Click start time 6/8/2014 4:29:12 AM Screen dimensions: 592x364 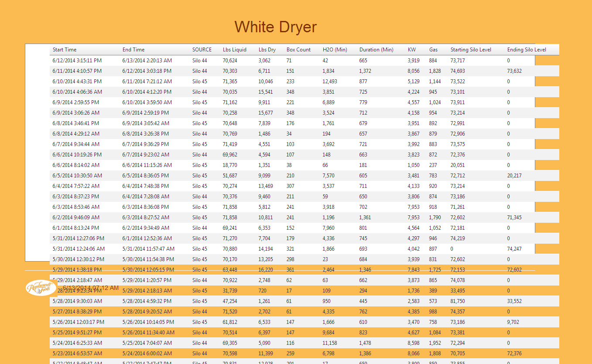[76, 134]
